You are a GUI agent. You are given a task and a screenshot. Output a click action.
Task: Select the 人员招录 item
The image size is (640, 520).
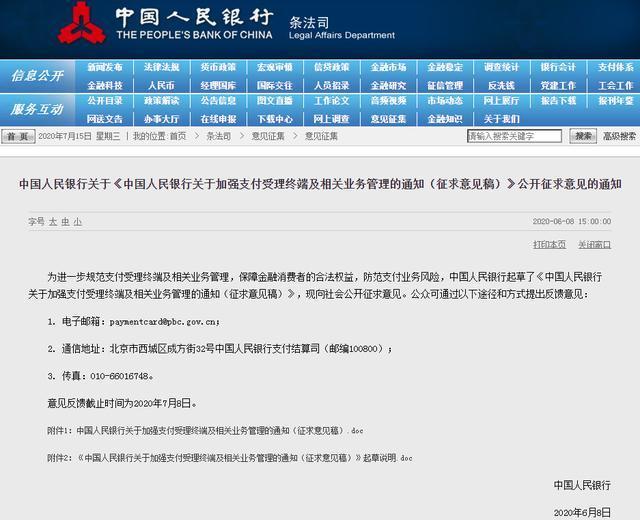coord(331,85)
